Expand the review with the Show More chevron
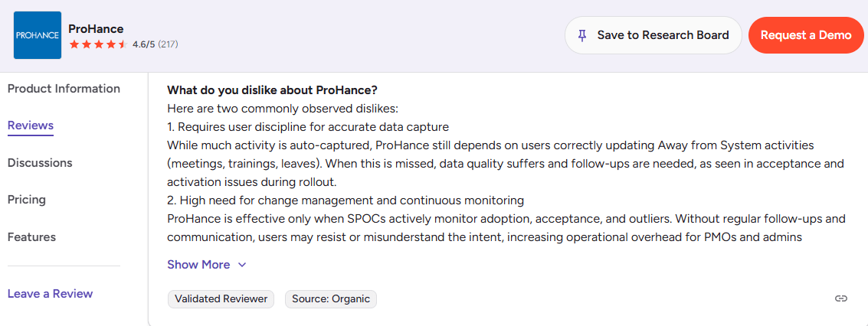The height and width of the screenshot is (326, 868). [242, 265]
